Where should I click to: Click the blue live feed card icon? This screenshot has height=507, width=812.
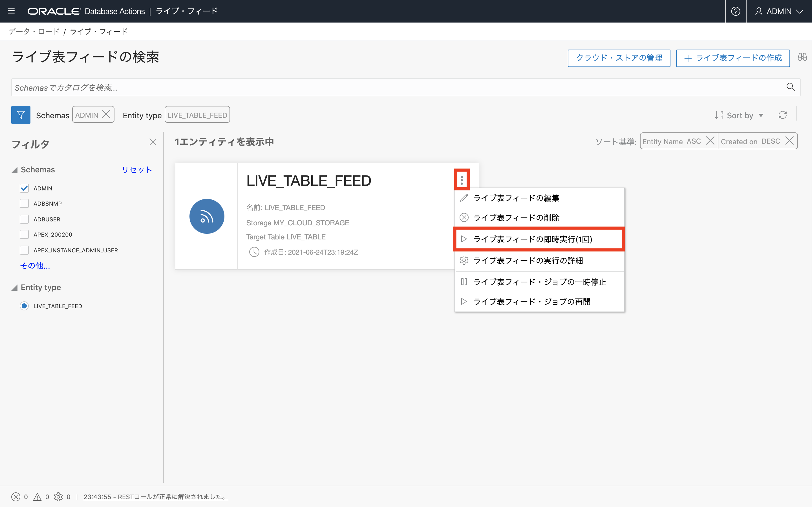point(207,216)
